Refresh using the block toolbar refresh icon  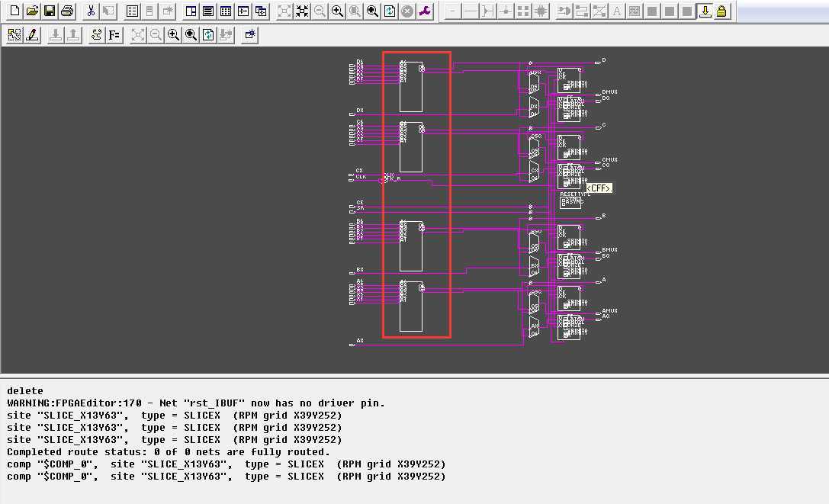pyautogui.click(x=207, y=34)
